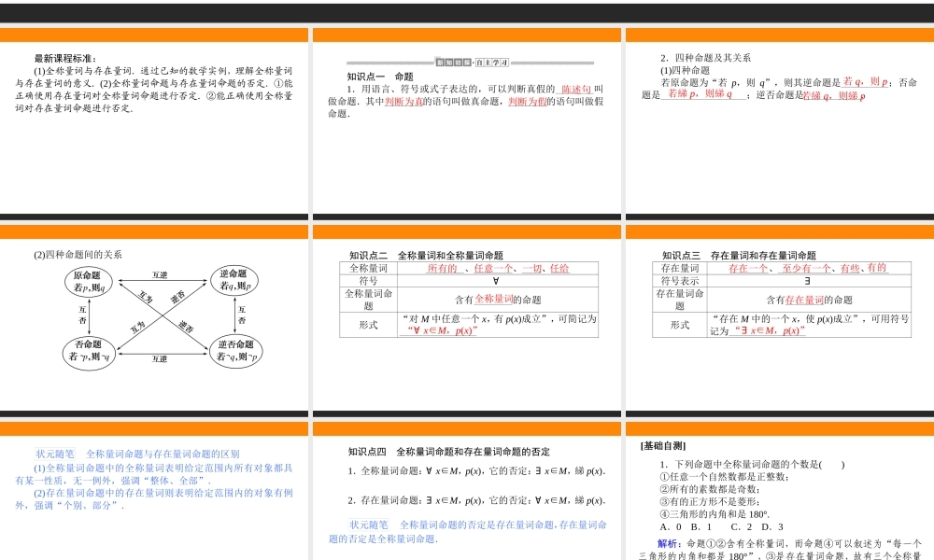
Task: Click the 存在量词 table row header
Action: (680, 269)
